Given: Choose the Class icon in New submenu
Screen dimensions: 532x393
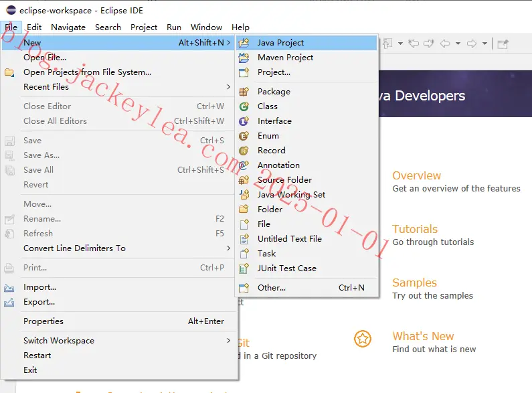Looking at the screenshot, I should pyautogui.click(x=244, y=106).
